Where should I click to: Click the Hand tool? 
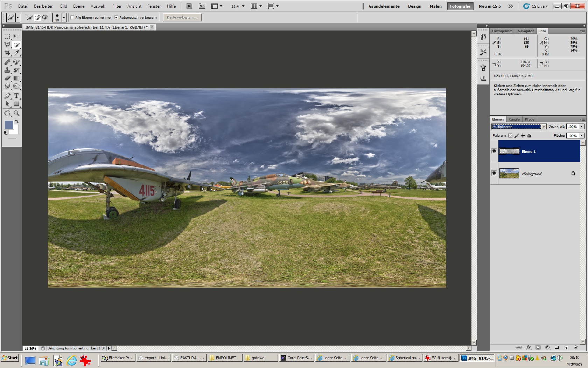(x=7, y=113)
